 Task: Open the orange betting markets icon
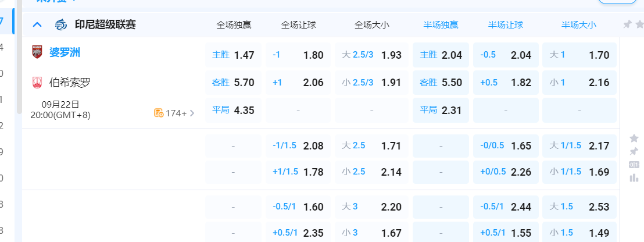158,113
